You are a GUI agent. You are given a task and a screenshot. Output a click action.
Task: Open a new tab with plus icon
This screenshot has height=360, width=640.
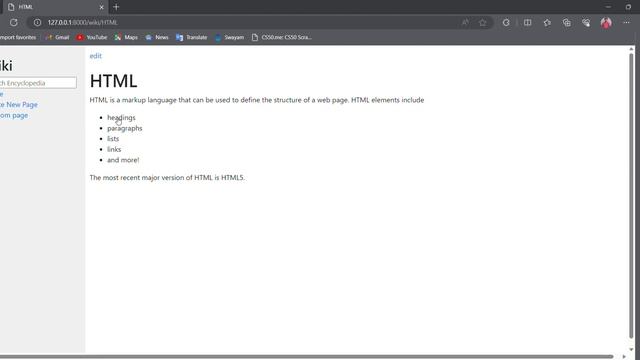coord(116,7)
